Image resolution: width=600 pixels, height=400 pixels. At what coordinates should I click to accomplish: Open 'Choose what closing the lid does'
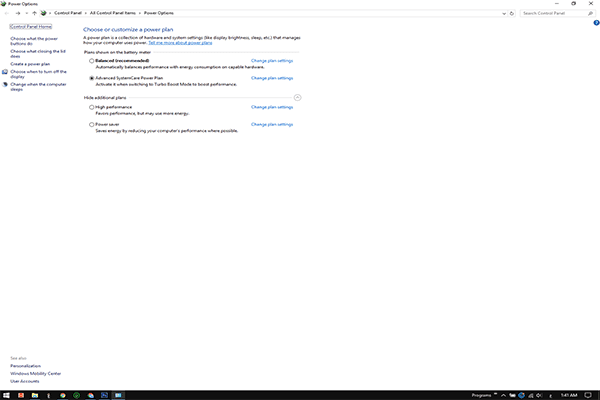click(38, 54)
